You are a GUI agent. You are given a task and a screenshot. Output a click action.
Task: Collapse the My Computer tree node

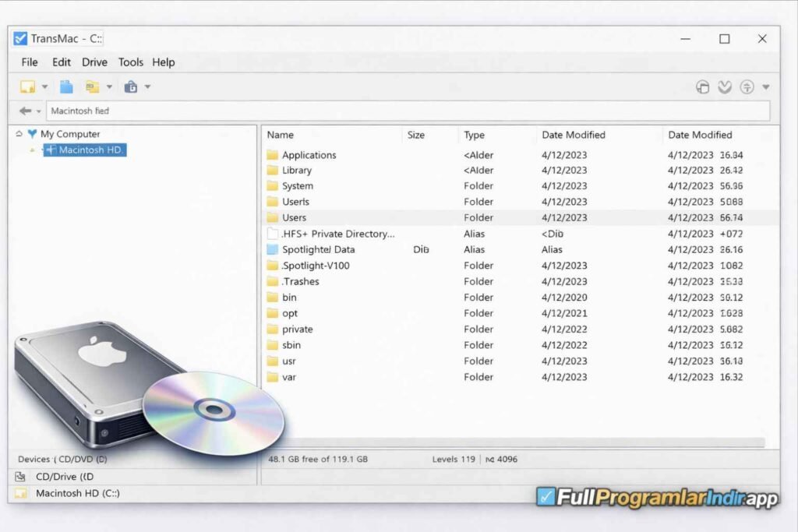(x=19, y=134)
